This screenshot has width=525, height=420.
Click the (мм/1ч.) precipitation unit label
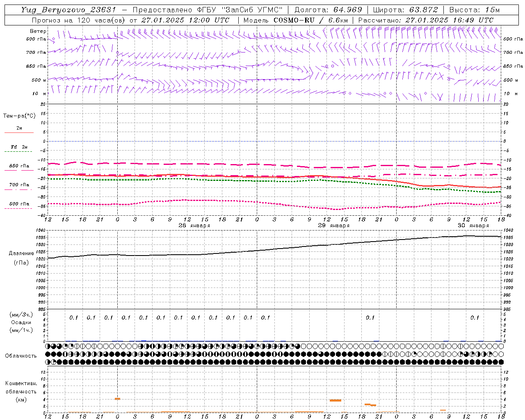pyautogui.click(x=21, y=330)
